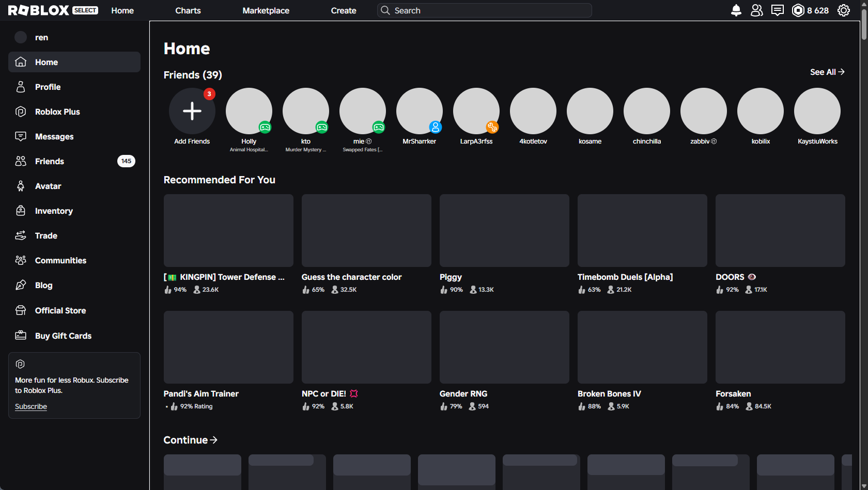868x490 pixels.
Task: Click the Official Store icon in sidebar
Action: click(21, 310)
